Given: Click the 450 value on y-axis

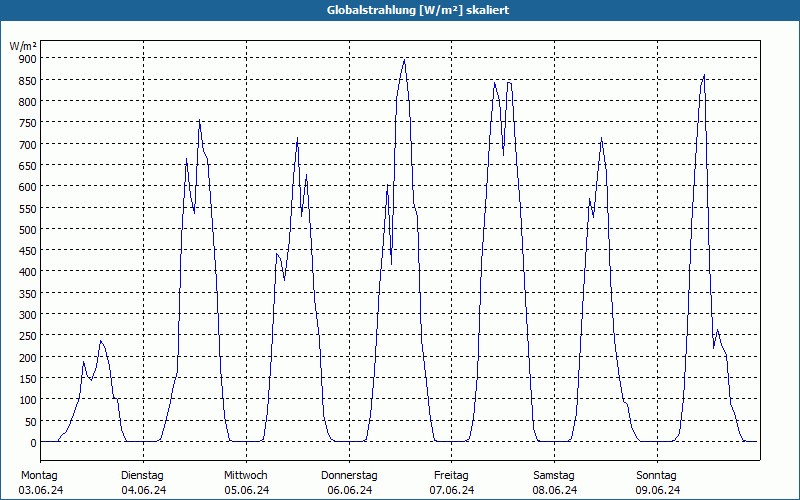Looking at the screenshot, I should point(28,251).
